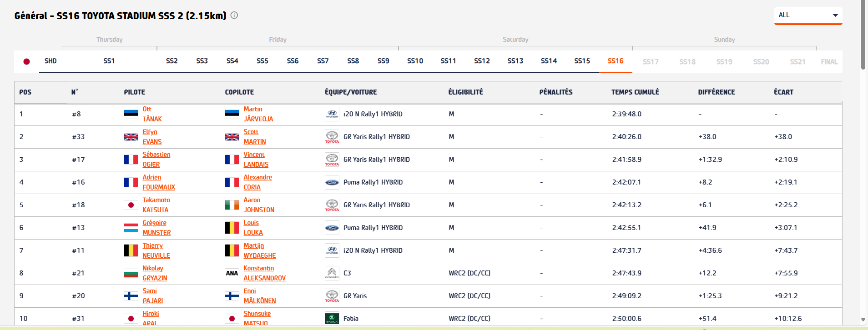This screenshot has width=868, height=330.
Task: Switch to the SS15 stage tab
Action: [x=582, y=61]
